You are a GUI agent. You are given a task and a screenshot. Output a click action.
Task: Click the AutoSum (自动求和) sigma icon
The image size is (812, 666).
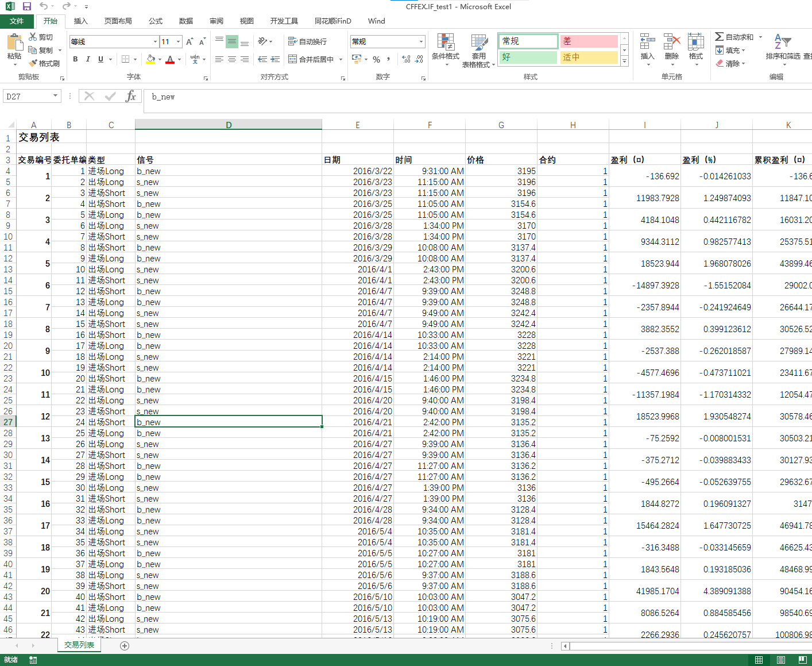[719, 37]
